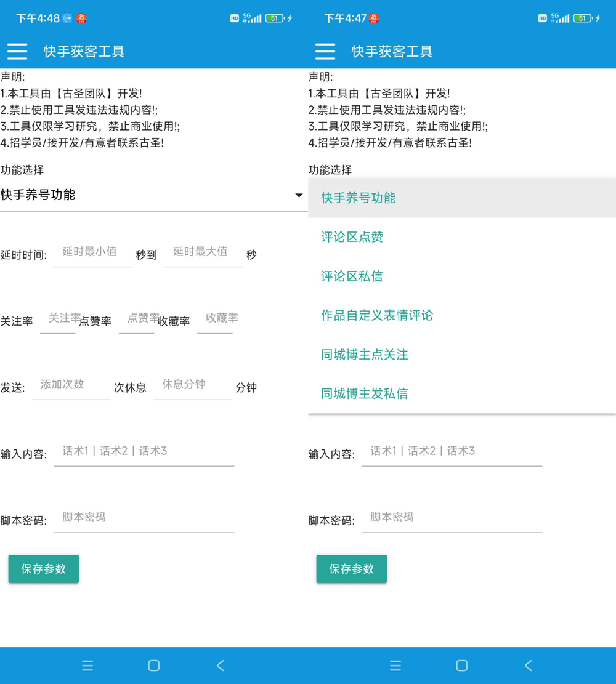This screenshot has width=616, height=684.
Task: Tap battery icon in left status bar
Action: pos(275,18)
